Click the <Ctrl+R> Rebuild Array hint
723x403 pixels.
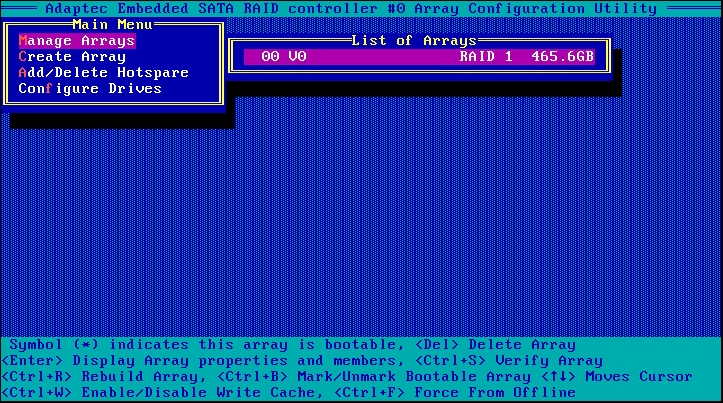(104, 376)
